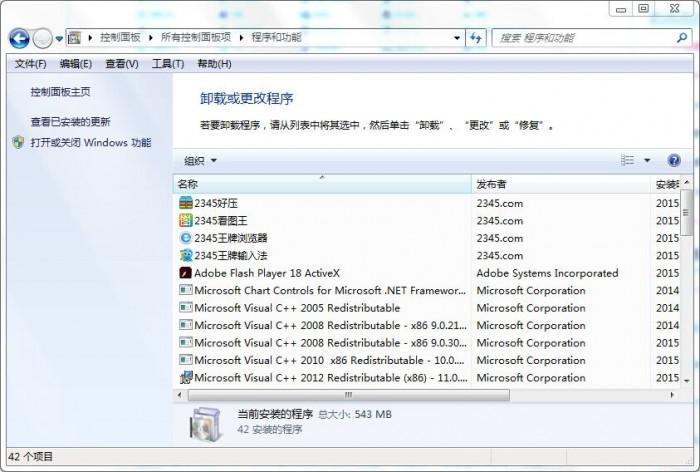This screenshot has width=700, height=472.
Task: Open 打开或关闭 Windows 功能 link
Action: [91, 142]
